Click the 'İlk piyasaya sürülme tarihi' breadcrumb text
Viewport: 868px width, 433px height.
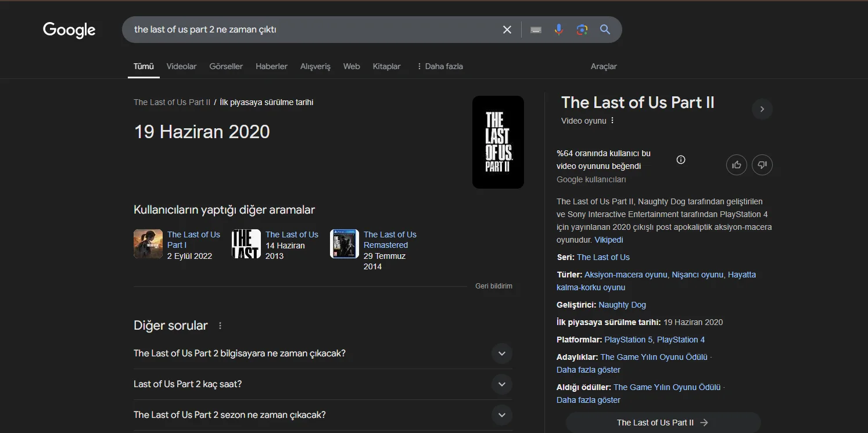tap(267, 102)
